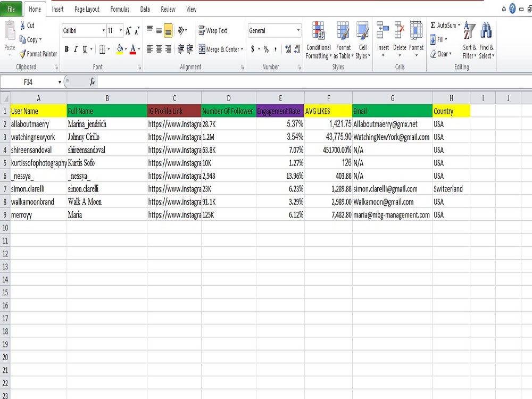The image size is (532, 399).
Task: Click the AutoSum button
Action: [x=443, y=25]
